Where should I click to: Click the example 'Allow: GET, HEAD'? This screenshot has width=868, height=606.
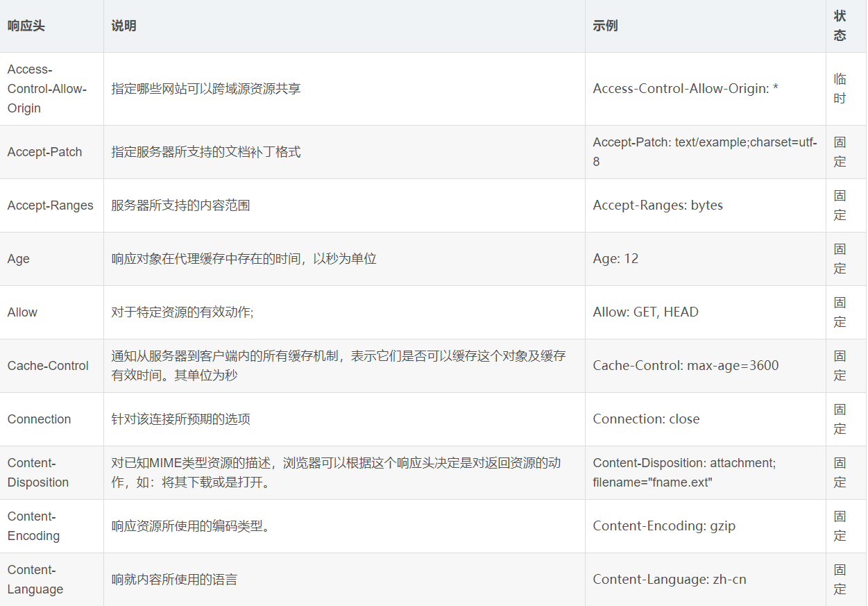(645, 312)
